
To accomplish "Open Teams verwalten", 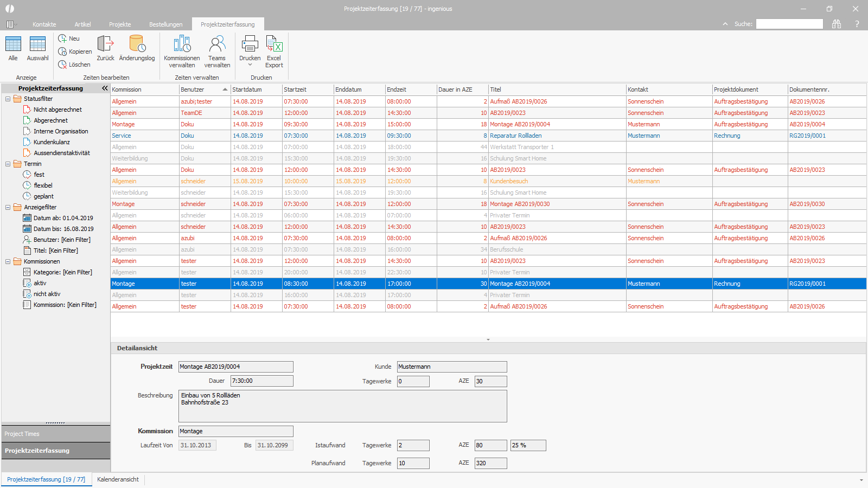I will (217, 44).
